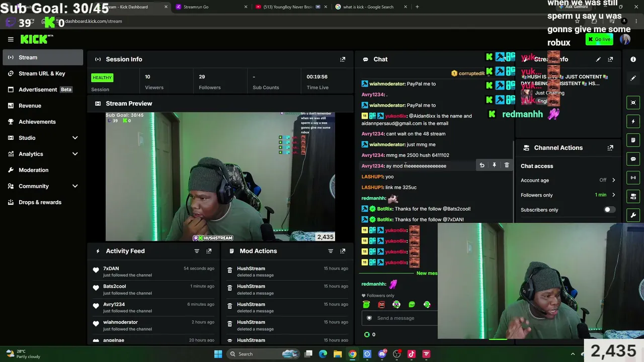Viewport: 644px width, 362px height.
Task: Pop out the Session Info panel
Action: coord(343,59)
